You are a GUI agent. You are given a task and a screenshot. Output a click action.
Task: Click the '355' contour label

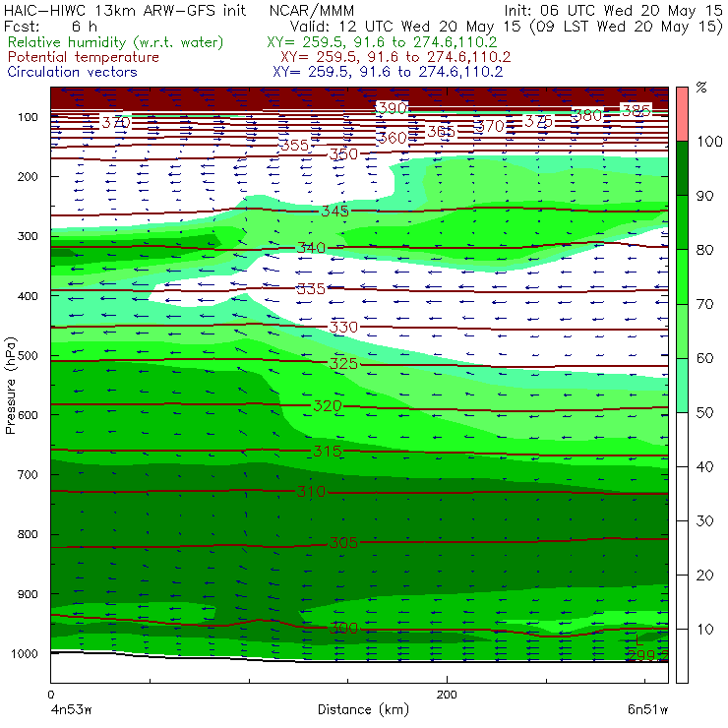(x=295, y=145)
